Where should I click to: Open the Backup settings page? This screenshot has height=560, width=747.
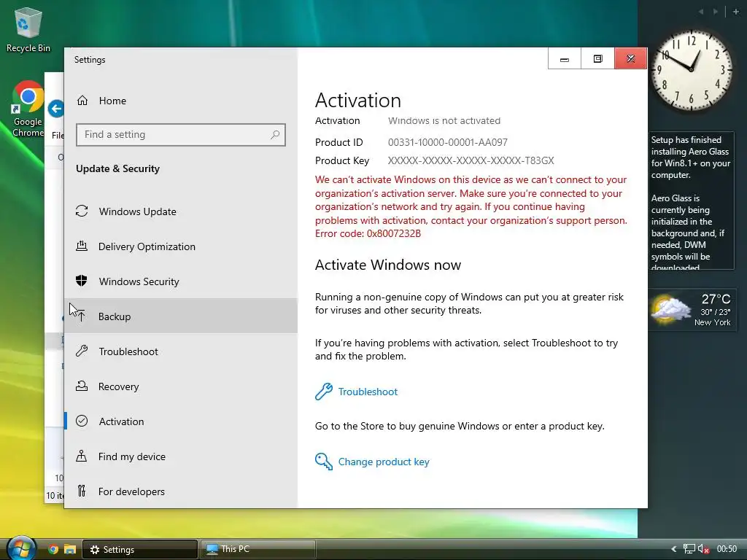(x=181, y=316)
